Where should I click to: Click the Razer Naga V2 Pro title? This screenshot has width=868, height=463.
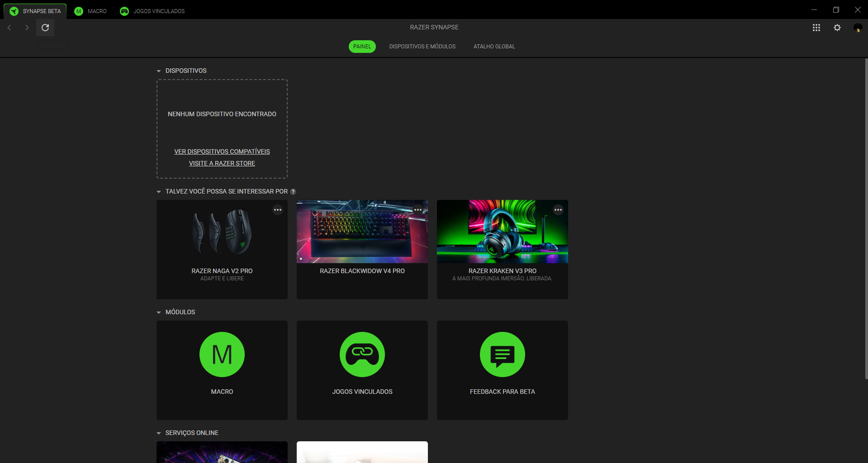tap(222, 271)
